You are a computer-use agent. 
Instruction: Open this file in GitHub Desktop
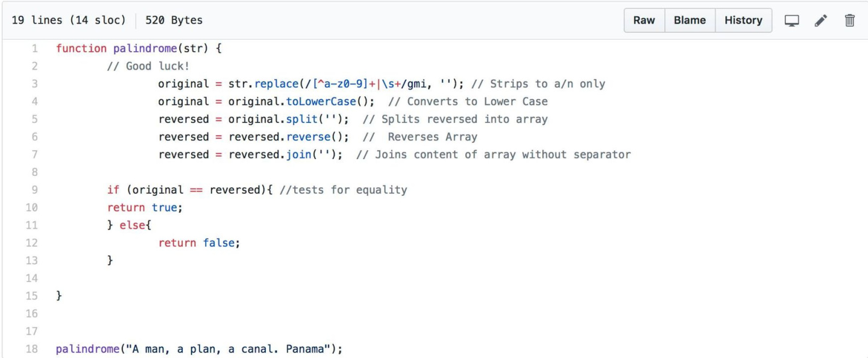(791, 20)
